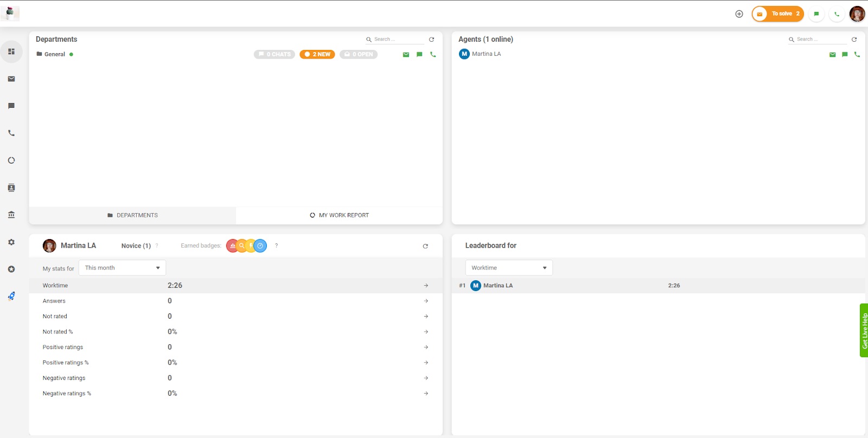Expand the Worktime stats row arrow

click(x=426, y=286)
